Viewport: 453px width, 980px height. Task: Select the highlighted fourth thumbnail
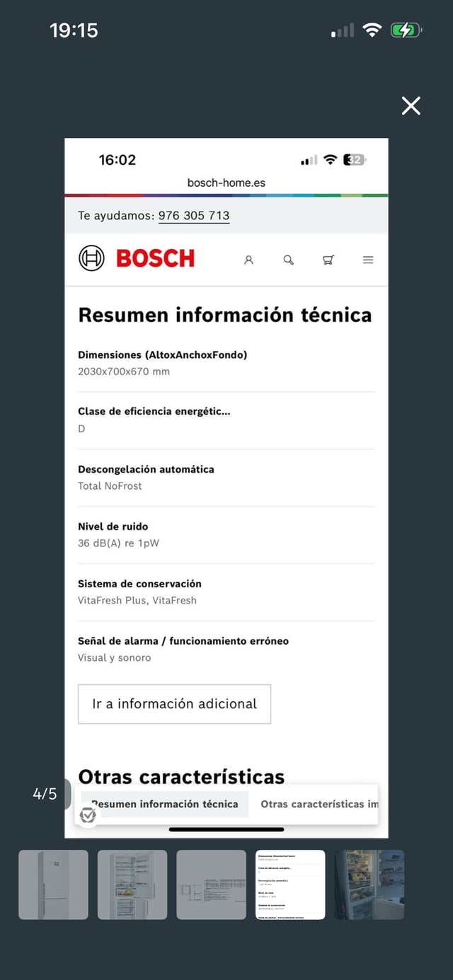[x=290, y=884]
